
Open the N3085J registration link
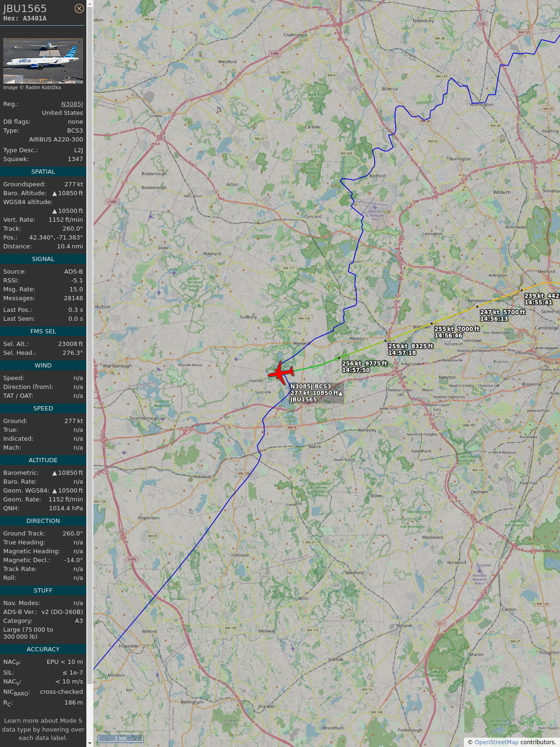(72, 104)
